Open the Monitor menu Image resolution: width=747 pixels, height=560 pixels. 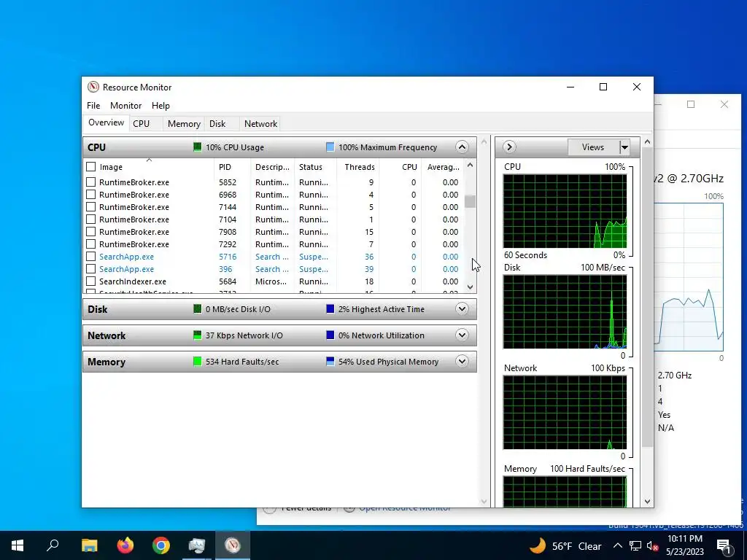click(125, 106)
